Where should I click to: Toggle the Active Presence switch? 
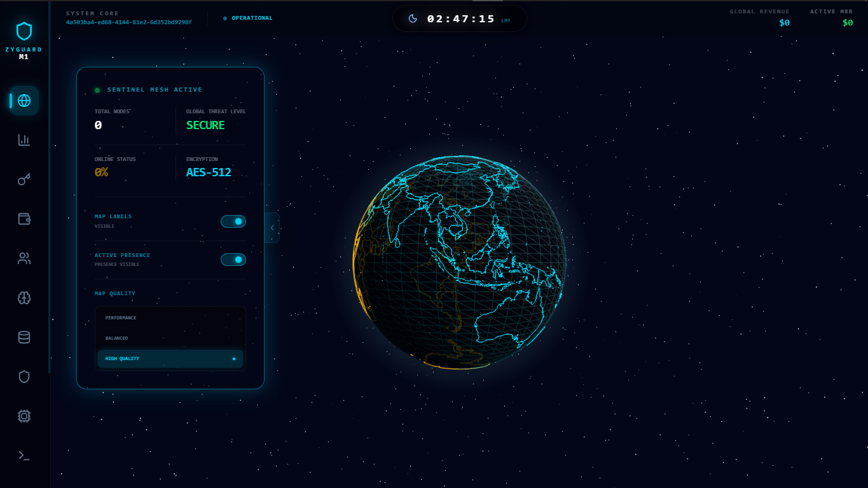point(233,260)
